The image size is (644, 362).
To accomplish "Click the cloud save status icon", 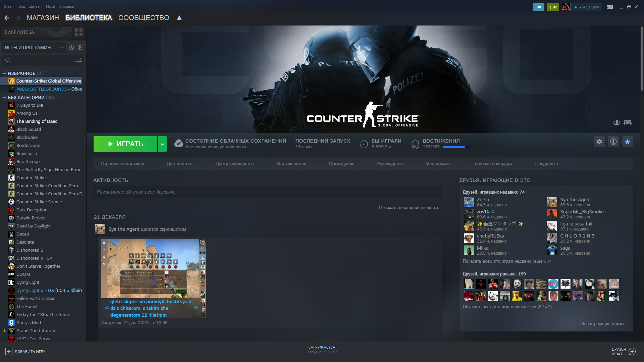I will click(x=178, y=144).
